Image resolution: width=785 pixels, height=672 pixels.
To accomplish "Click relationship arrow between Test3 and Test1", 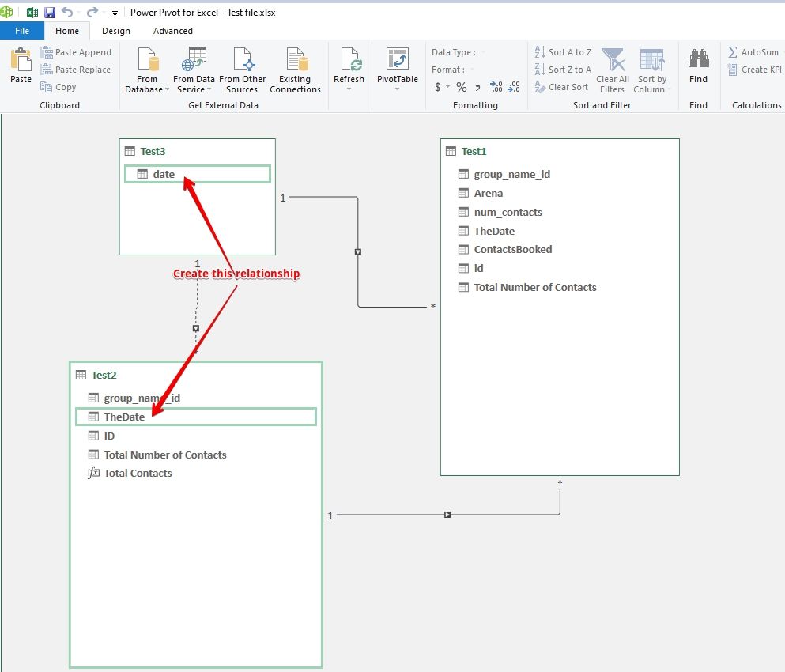I will tap(358, 252).
